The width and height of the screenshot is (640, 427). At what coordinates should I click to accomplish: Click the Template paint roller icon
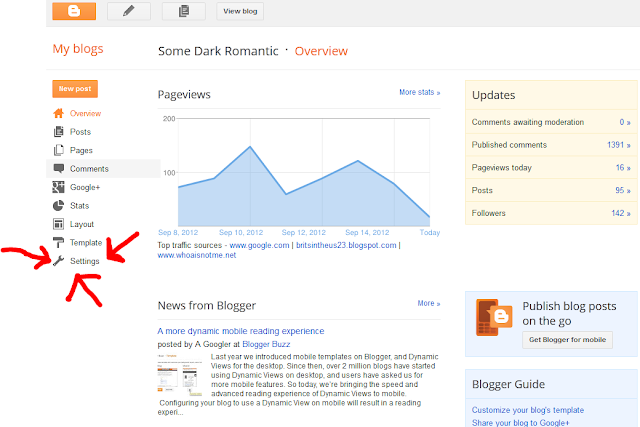(58, 242)
